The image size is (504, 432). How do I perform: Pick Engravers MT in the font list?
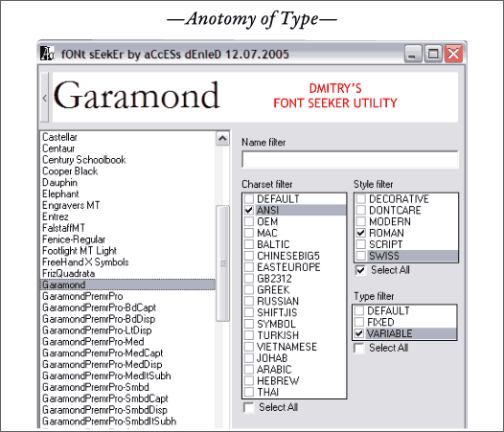coord(71,205)
